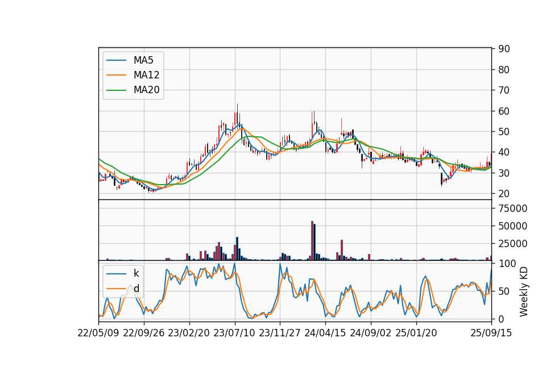This screenshot has height=392, width=546.
Task: Click the 25/09/15 date tick label
Action: 491,333
